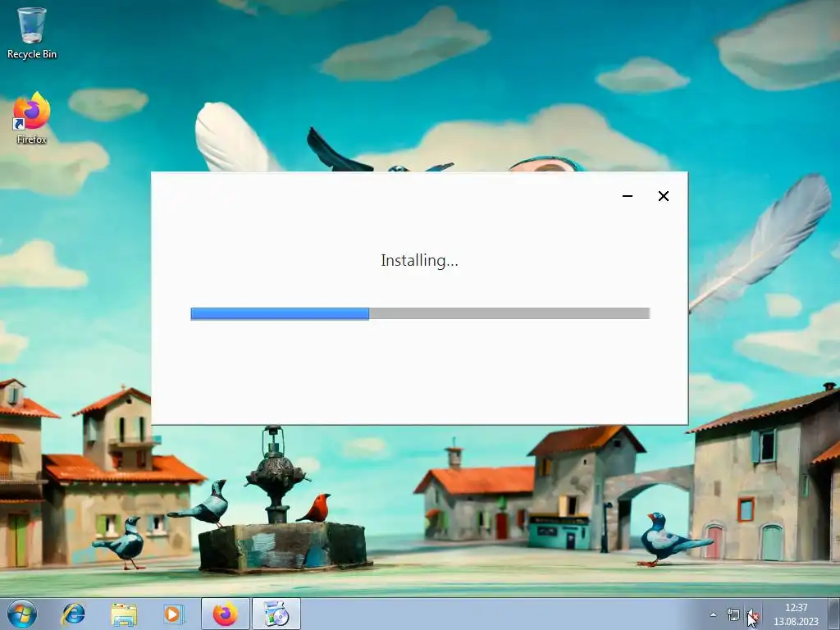Click the Show desktop strip

[834, 614]
